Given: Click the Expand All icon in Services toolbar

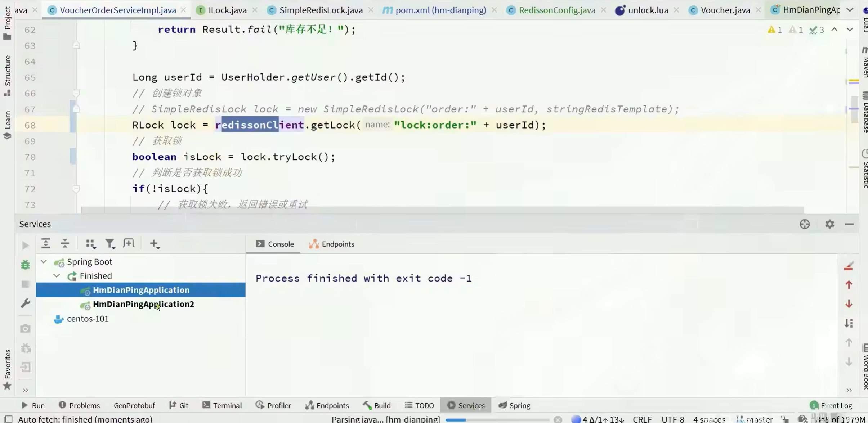Looking at the screenshot, I should pyautogui.click(x=46, y=244).
